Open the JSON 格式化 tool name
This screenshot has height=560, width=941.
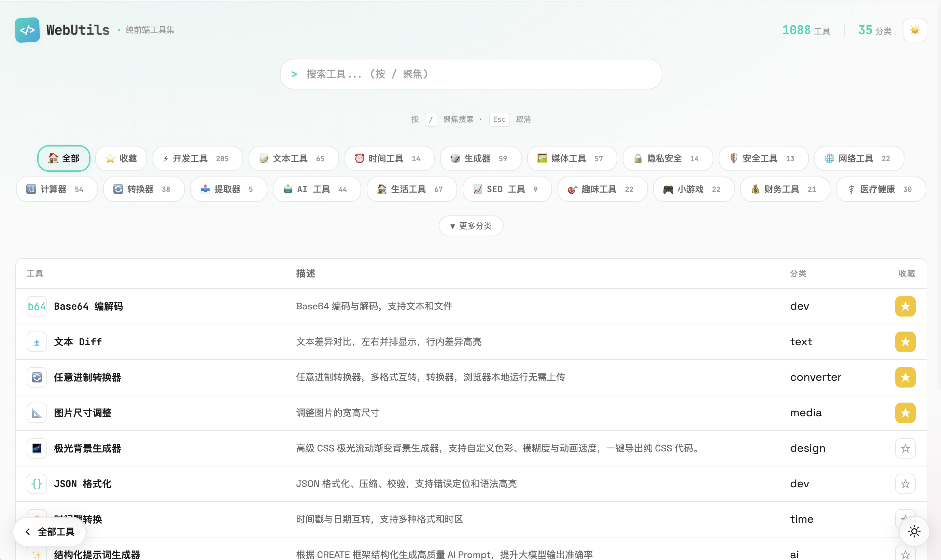(x=83, y=484)
